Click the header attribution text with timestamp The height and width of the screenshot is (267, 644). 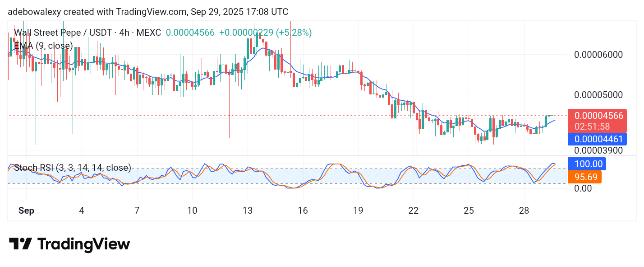pyautogui.click(x=148, y=12)
